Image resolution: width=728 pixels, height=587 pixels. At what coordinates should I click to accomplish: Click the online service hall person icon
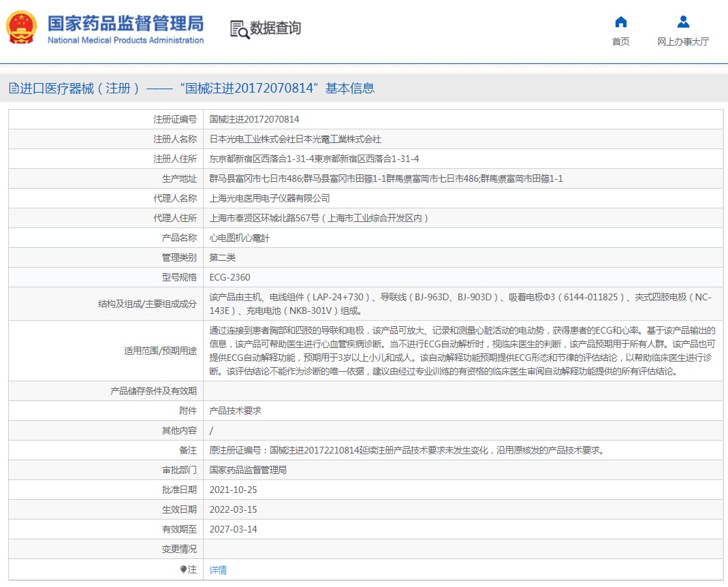pyautogui.click(x=683, y=22)
